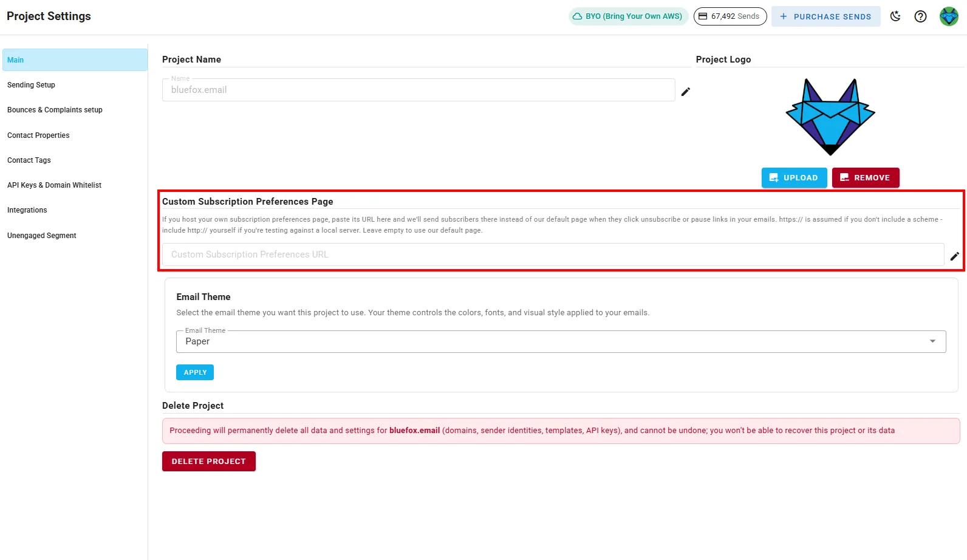Screen dimensions: 967x560
Task: Open the Email Theme dropdown
Action: (x=561, y=341)
